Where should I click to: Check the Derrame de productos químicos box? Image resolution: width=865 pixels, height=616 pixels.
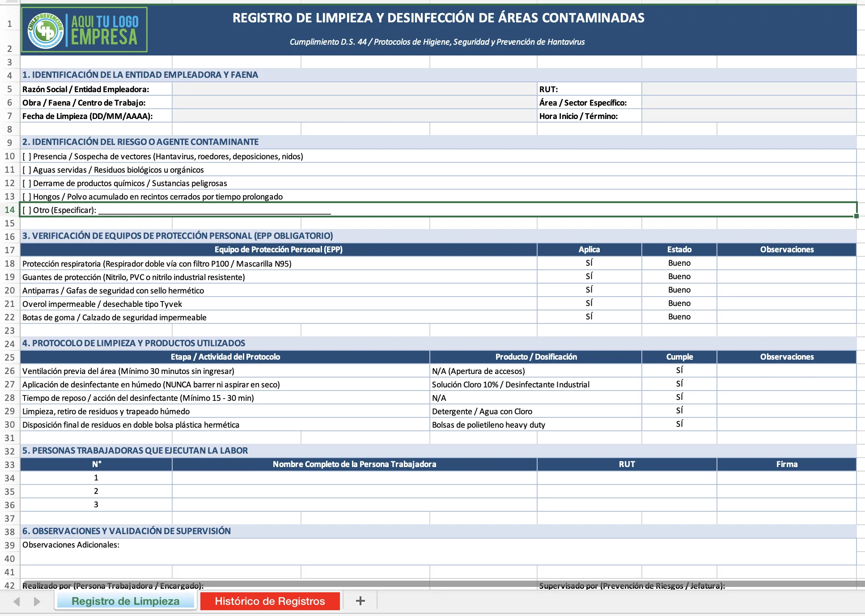pyautogui.click(x=27, y=183)
